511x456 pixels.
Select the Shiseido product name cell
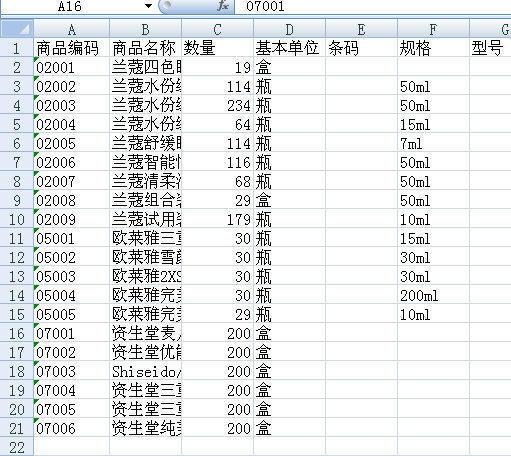point(146,371)
